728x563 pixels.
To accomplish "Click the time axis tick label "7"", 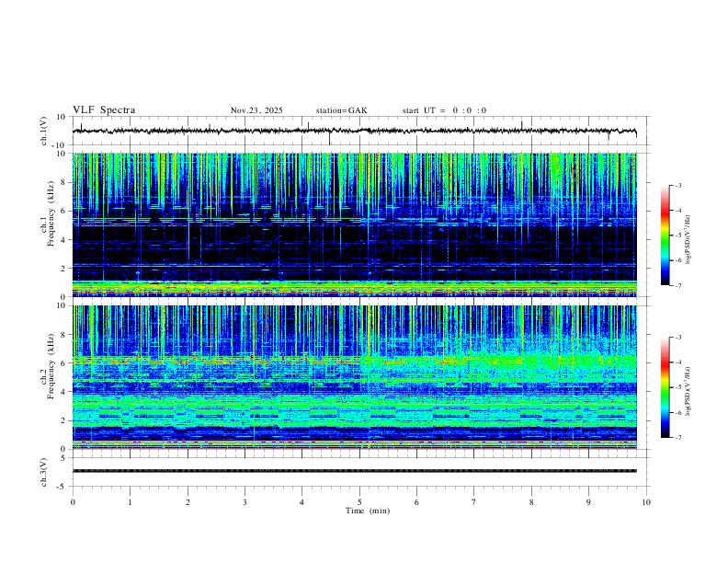I will point(474,502).
